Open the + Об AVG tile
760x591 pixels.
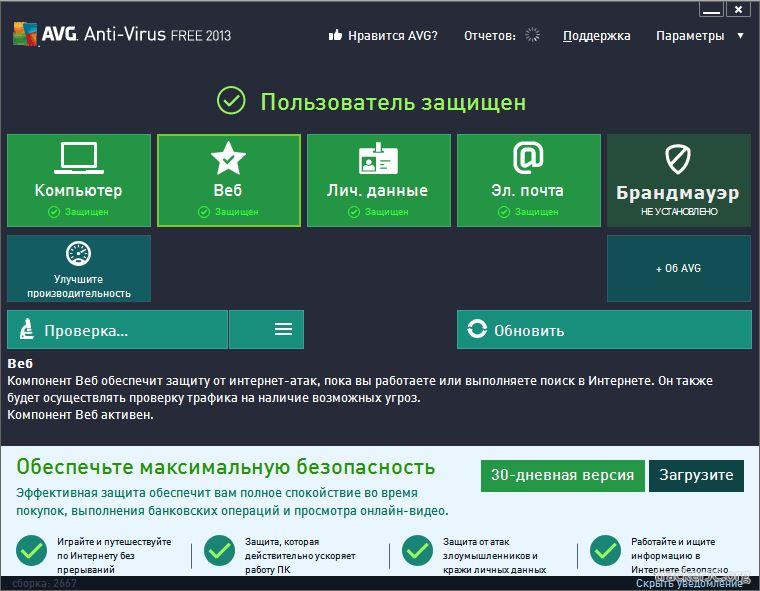click(x=678, y=268)
